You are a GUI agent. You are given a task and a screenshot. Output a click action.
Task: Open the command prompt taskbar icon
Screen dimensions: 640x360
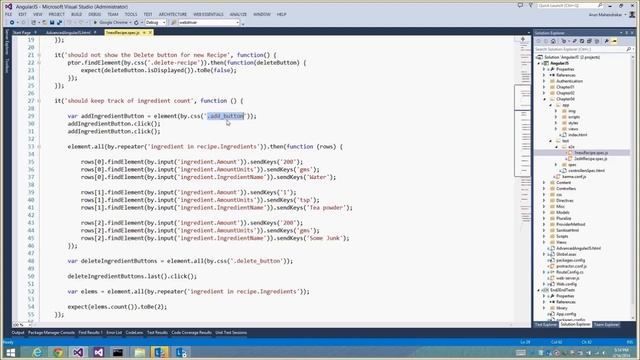(x=118, y=352)
